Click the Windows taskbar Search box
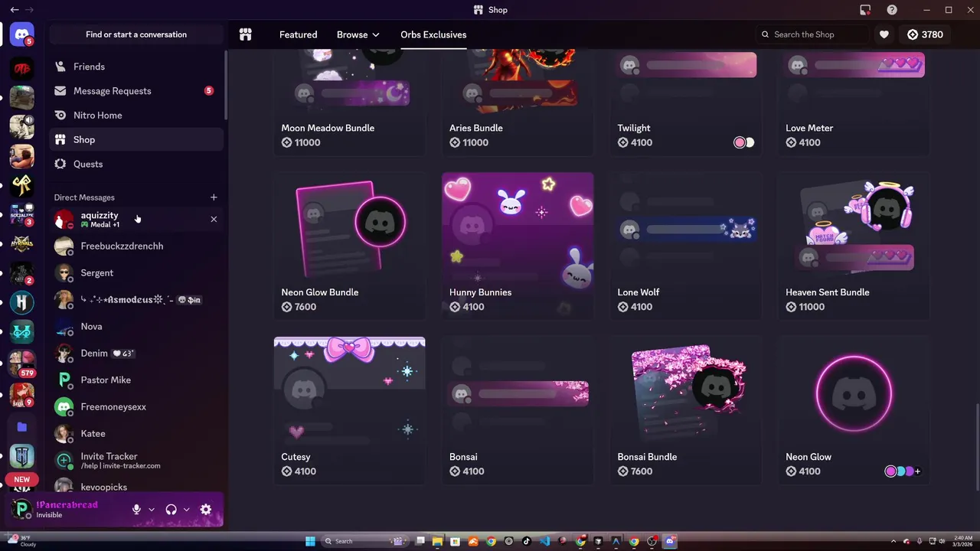Image resolution: width=980 pixels, height=551 pixels. tap(364, 541)
